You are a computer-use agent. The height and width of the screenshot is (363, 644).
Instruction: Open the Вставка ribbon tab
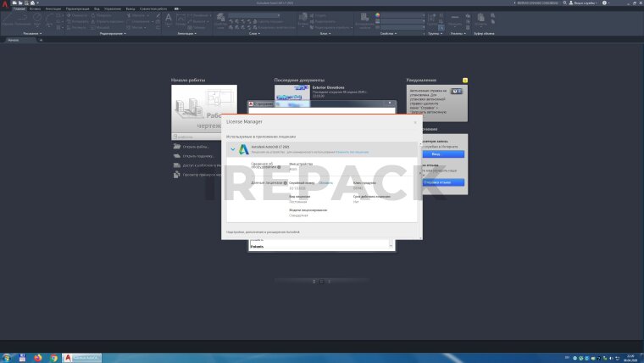click(35, 8)
